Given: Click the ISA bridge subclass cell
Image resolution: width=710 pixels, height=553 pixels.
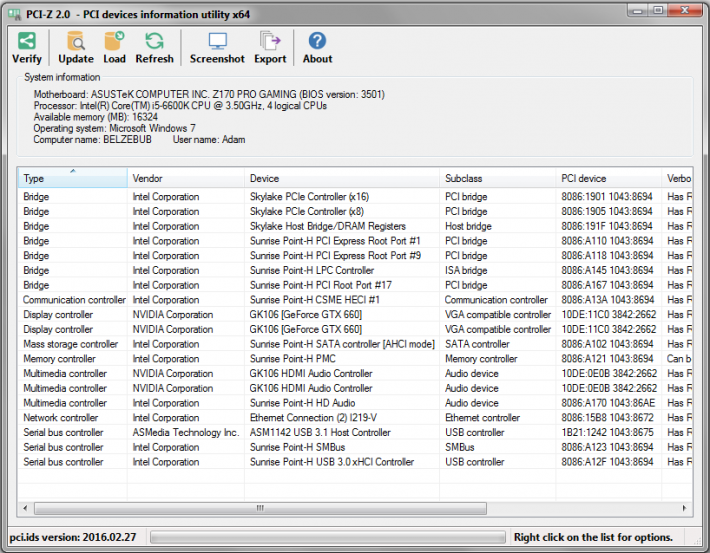Looking at the screenshot, I should pos(466,270).
